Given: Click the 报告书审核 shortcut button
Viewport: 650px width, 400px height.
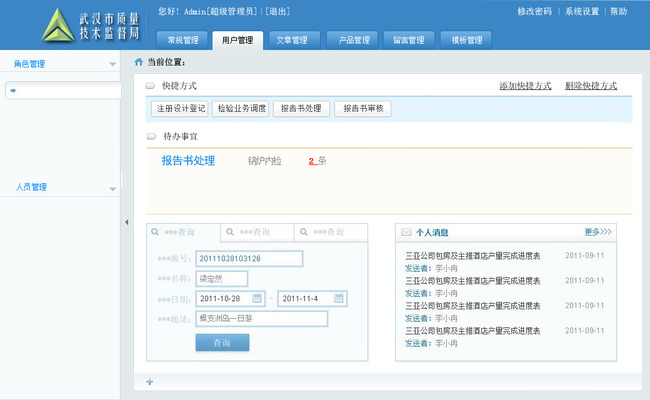Looking at the screenshot, I should pos(363,109).
